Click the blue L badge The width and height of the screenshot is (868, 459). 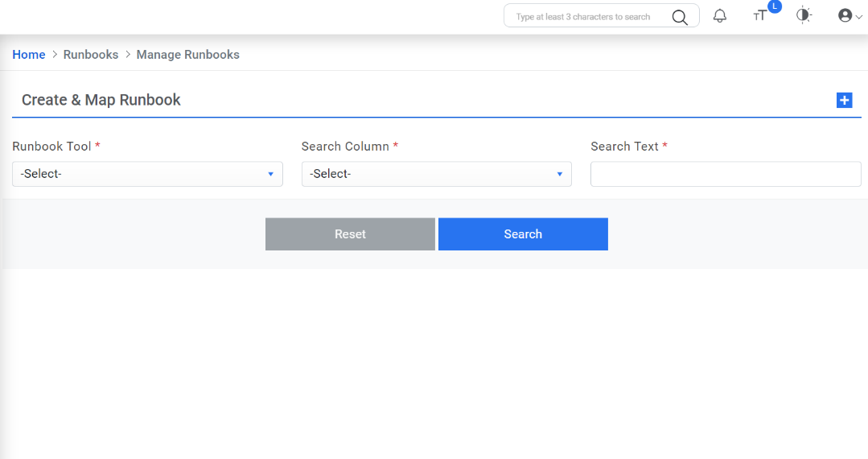click(x=775, y=6)
